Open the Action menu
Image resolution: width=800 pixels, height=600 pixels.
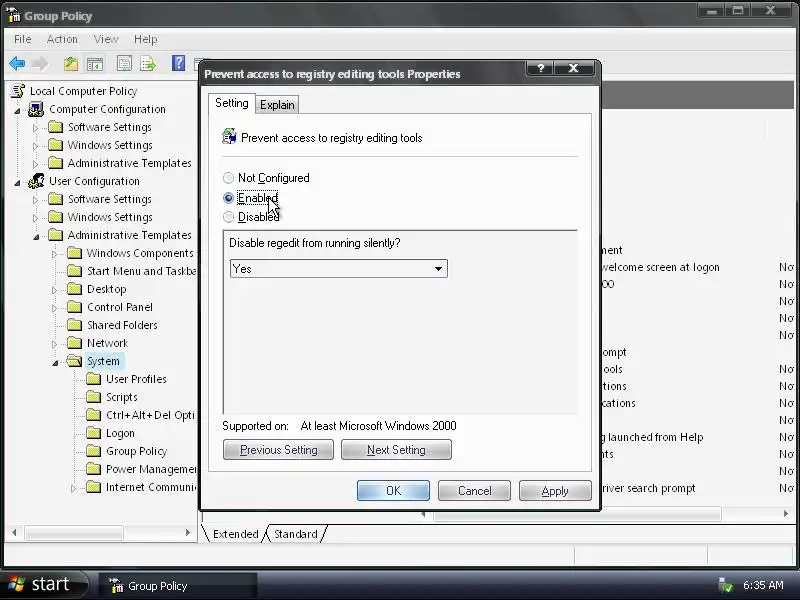62,39
